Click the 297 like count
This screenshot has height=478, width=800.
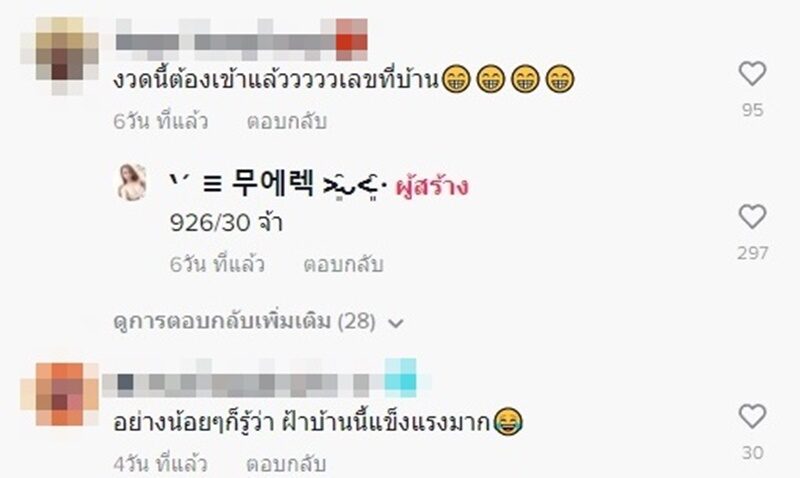(753, 253)
